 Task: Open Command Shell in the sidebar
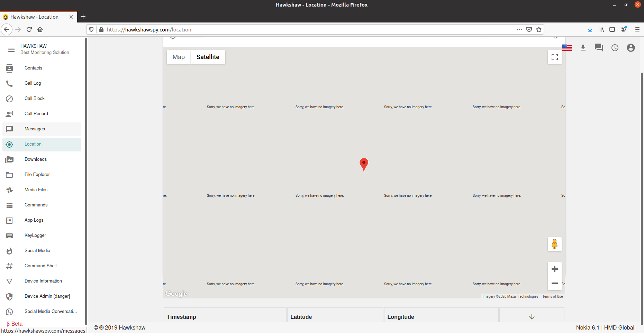pos(42,266)
